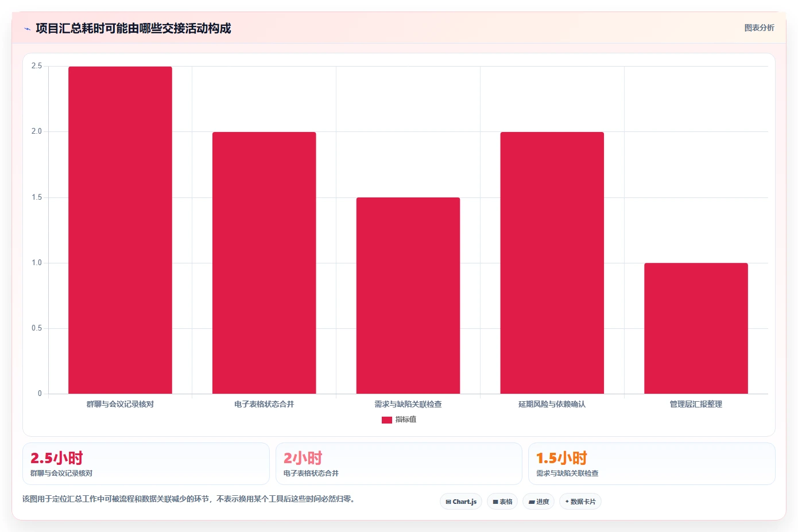
Task: Click the 数据卡片 tag chip
Action: pos(580,502)
